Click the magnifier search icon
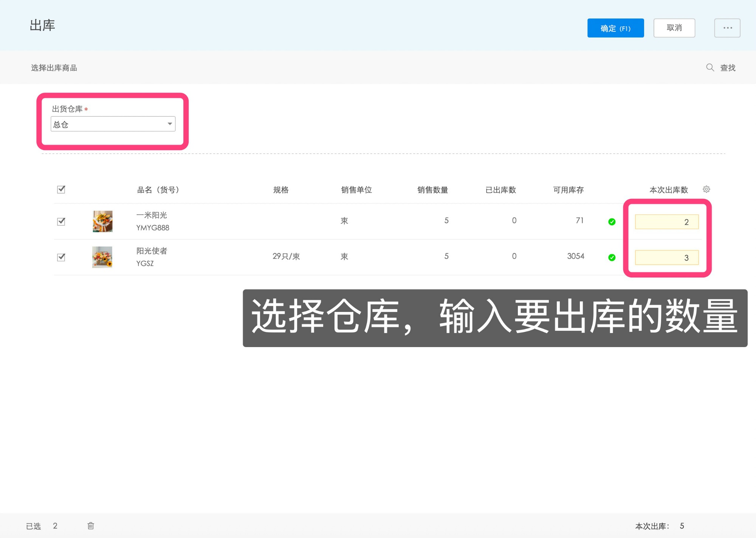Screen dimensions: 756x538 710,68
